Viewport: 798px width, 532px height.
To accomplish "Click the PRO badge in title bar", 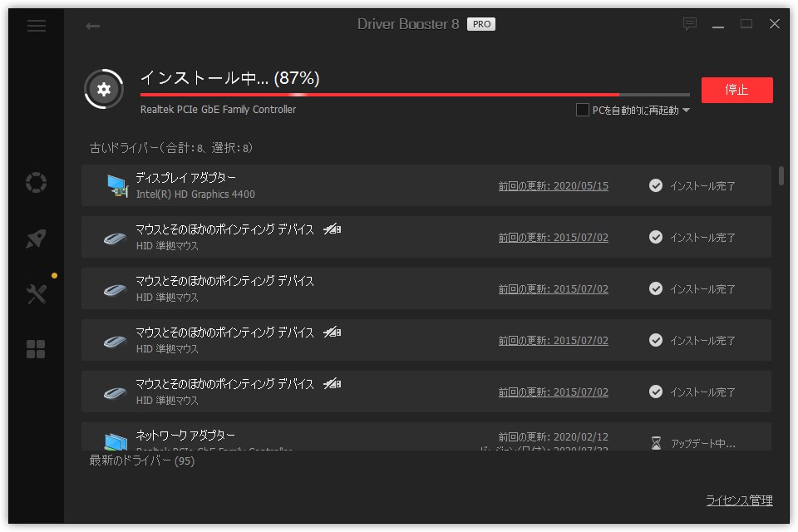I will [481, 24].
